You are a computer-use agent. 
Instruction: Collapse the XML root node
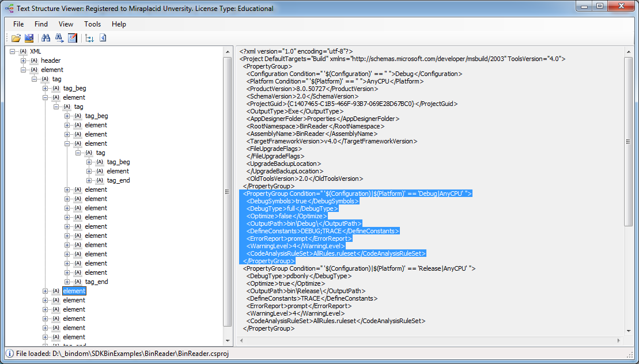pos(13,51)
